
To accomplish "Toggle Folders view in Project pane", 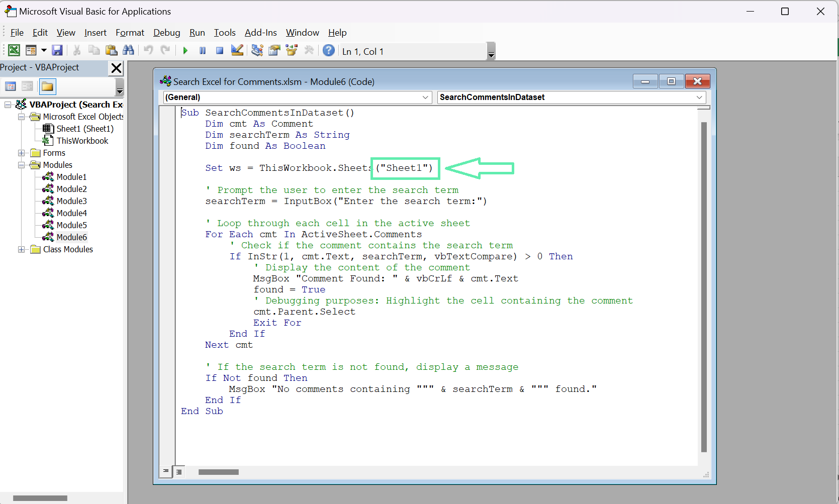I will coord(48,86).
